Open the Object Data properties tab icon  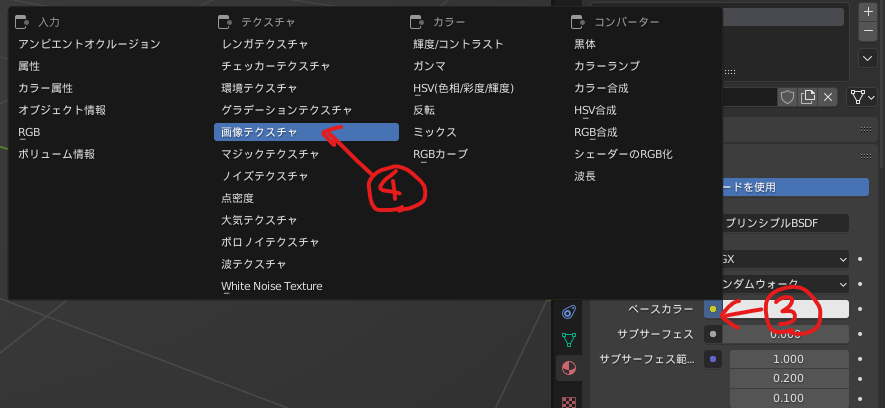point(569,340)
